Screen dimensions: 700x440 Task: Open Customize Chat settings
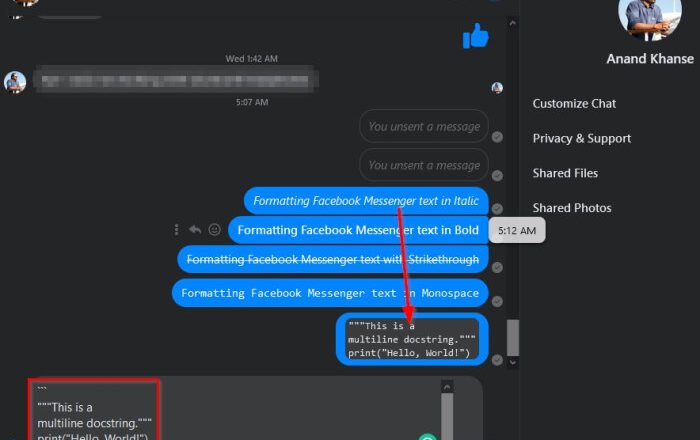[574, 104]
